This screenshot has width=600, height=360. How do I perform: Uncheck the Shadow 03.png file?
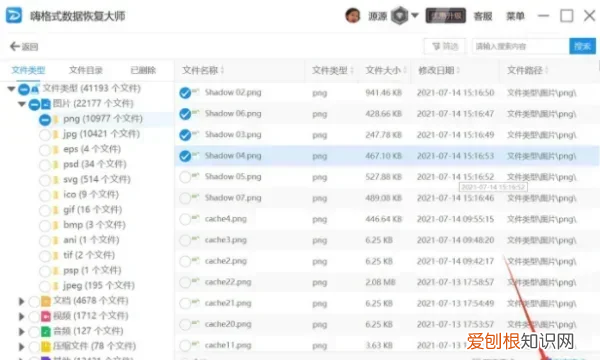185,135
